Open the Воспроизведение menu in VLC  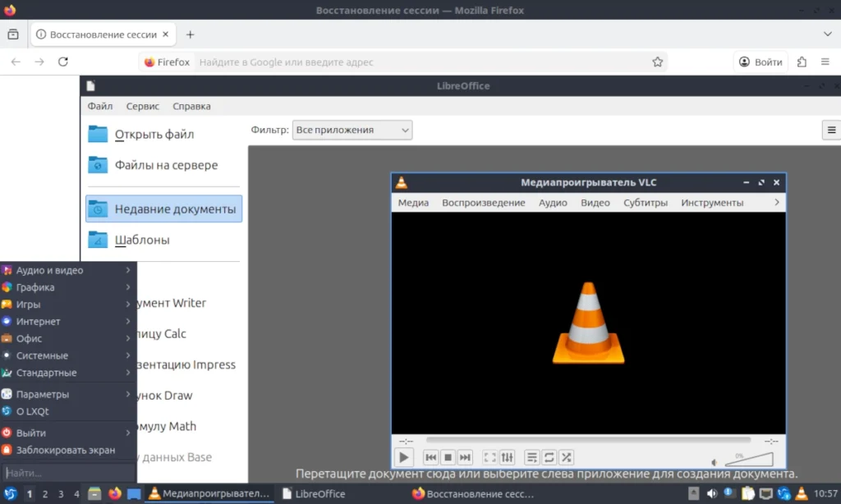click(483, 203)
